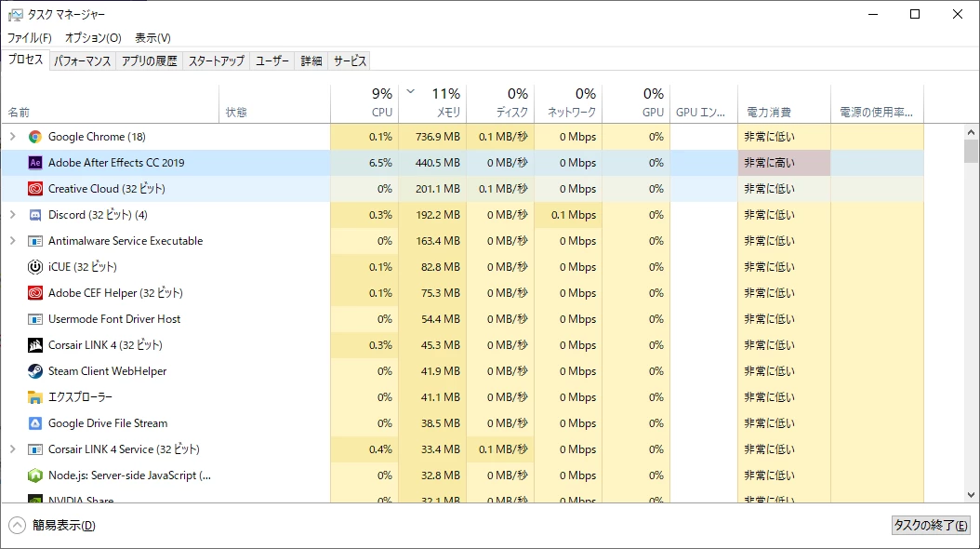Click the Google Drive File Stream icon

point(35,423)
